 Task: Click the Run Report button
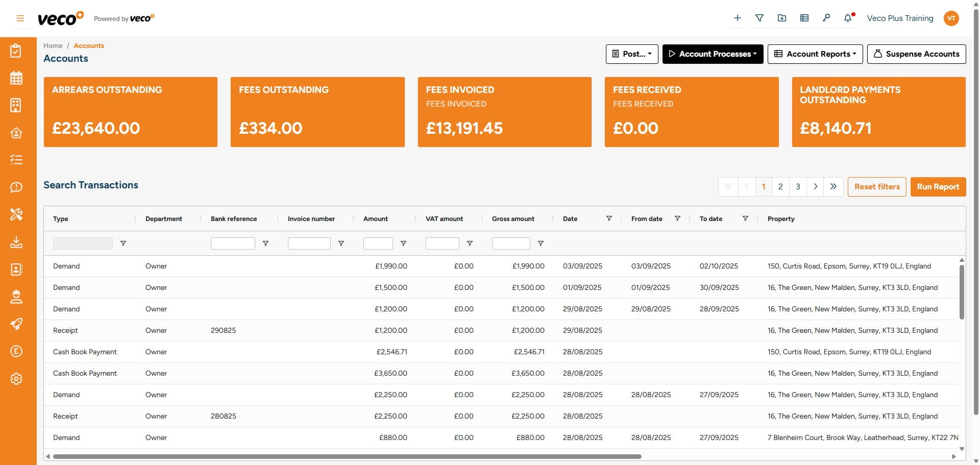pos(938,187)
